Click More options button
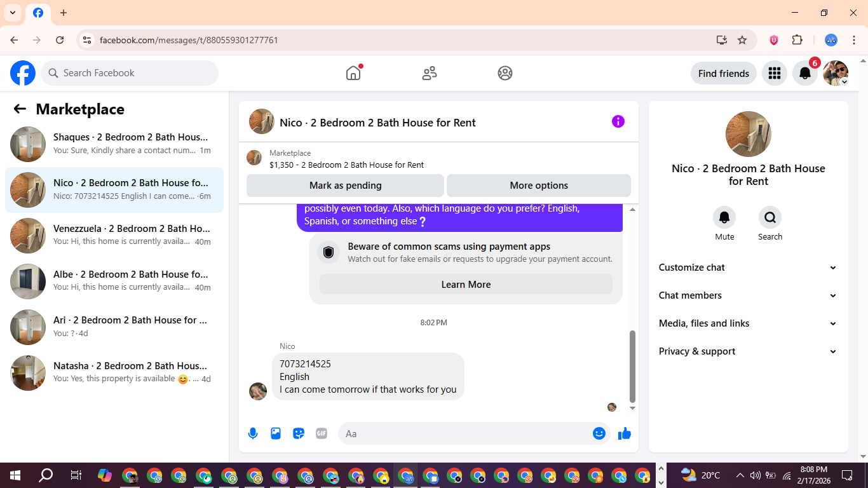The width and height of the screenshot is (868, 488). pos(539,186)
